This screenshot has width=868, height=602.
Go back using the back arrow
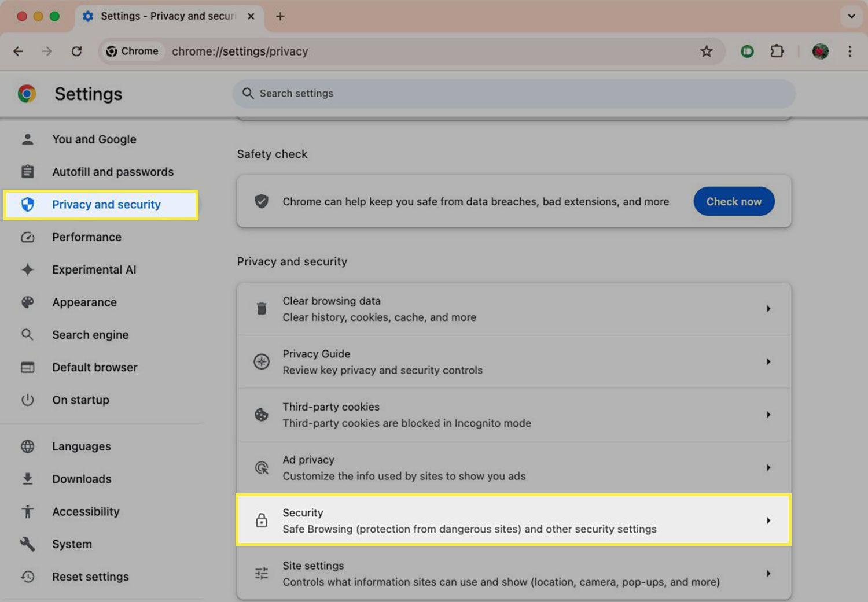tap(19, 51)
